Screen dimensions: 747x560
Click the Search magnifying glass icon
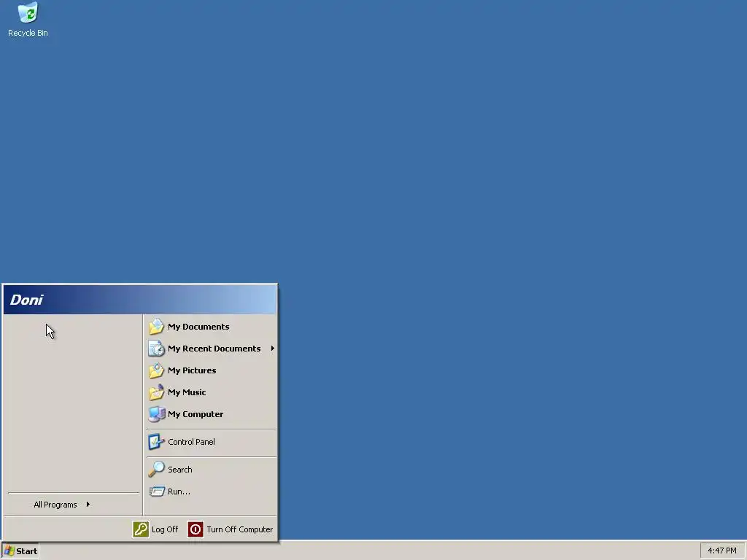[x=156, y=470]
